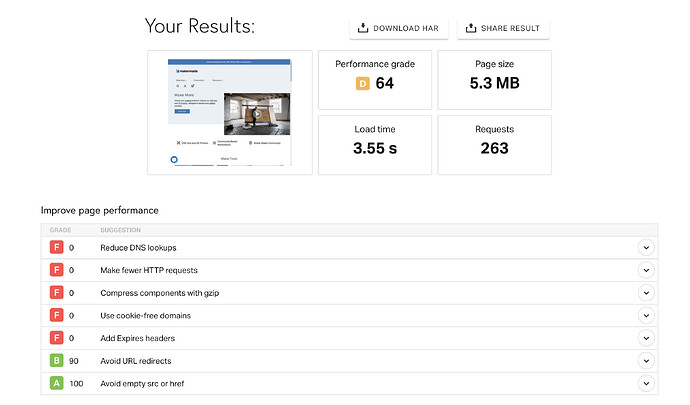Expand Make fewer HTTP requests chevron
Screen dimensions: 690x405
coord(645,270)
